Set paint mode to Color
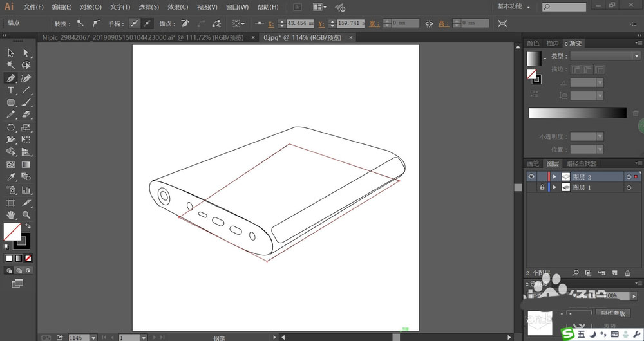The image size is (644, 341). pos(8,259)
